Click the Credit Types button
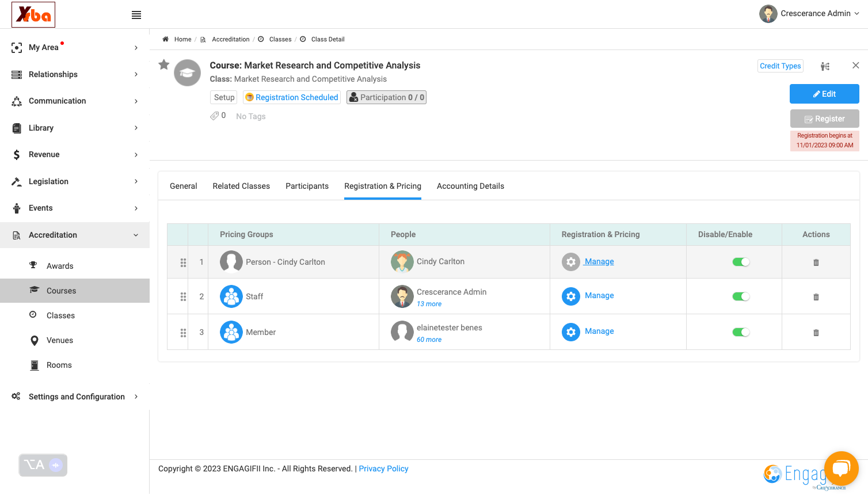 [x=780, y=66]
